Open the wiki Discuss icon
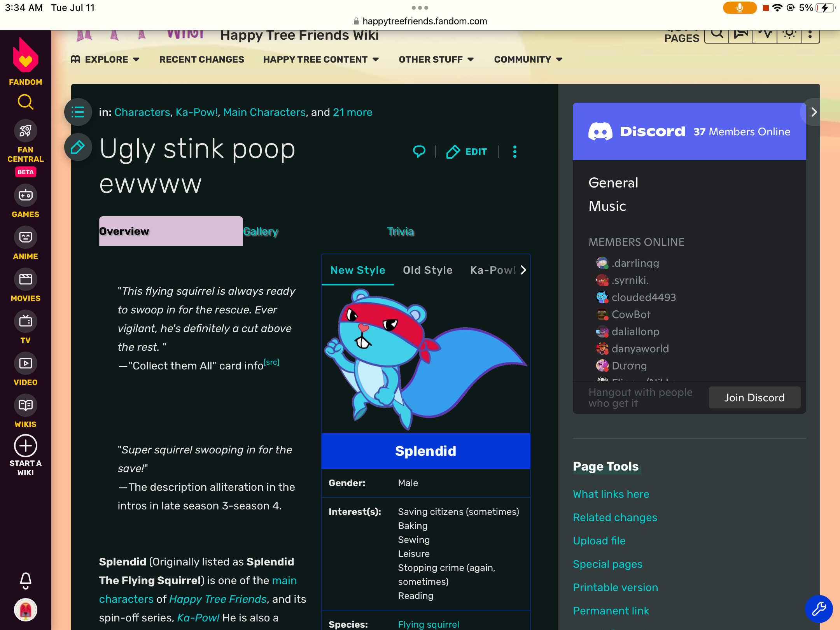 coord(741,35)
